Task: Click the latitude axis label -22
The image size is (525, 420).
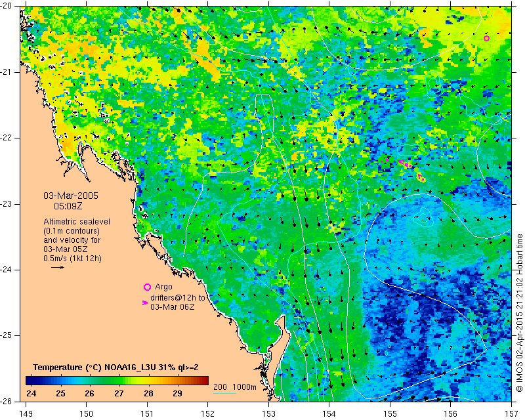Action: pos(6,138)
